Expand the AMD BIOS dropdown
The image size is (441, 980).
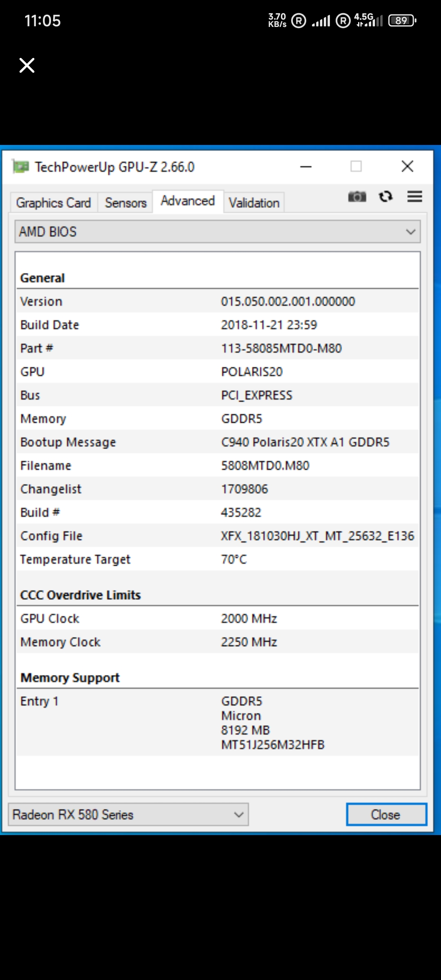(218, 232)
